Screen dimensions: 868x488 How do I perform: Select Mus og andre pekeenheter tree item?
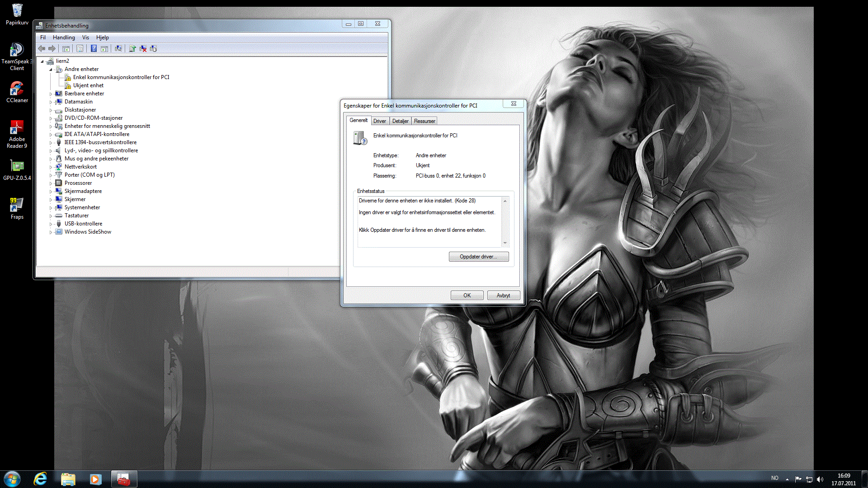pyautogui.click(x=96, y=159)
